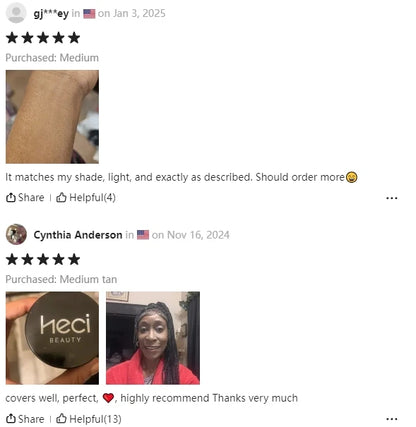This screenshot has height=427, width=416.
Task: Open the reviewer selfie photo in red jacket
Action: pyautogui.click(x=153, y=338)
